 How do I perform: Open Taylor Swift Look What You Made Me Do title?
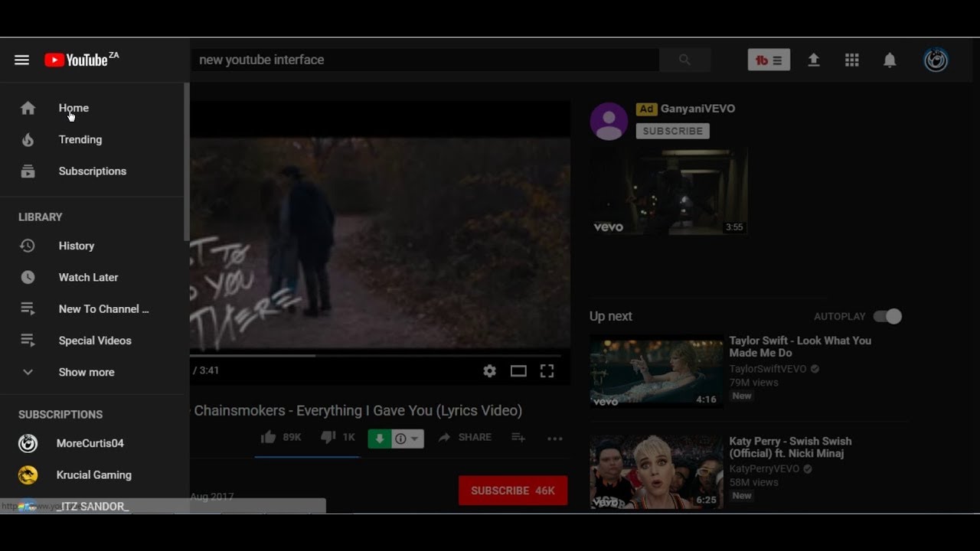pyautogui.click(x=800, y=347)
